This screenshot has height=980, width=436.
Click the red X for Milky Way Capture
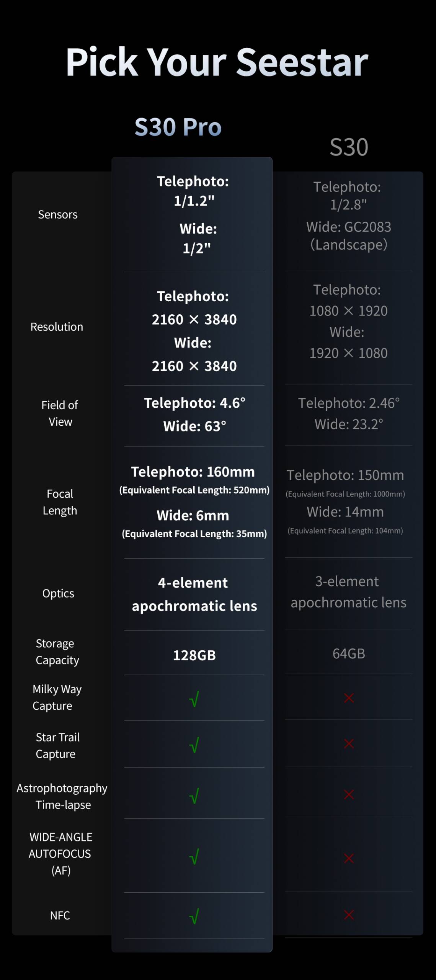coord(349,698)
